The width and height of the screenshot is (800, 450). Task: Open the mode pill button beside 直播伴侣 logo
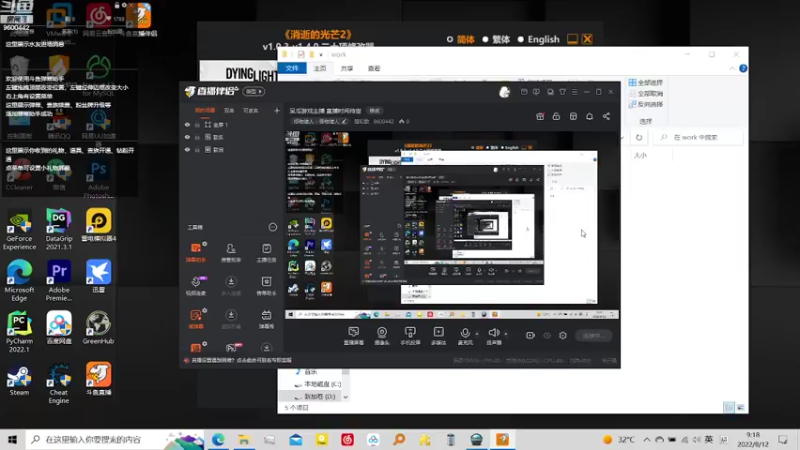tap(254, 92)
